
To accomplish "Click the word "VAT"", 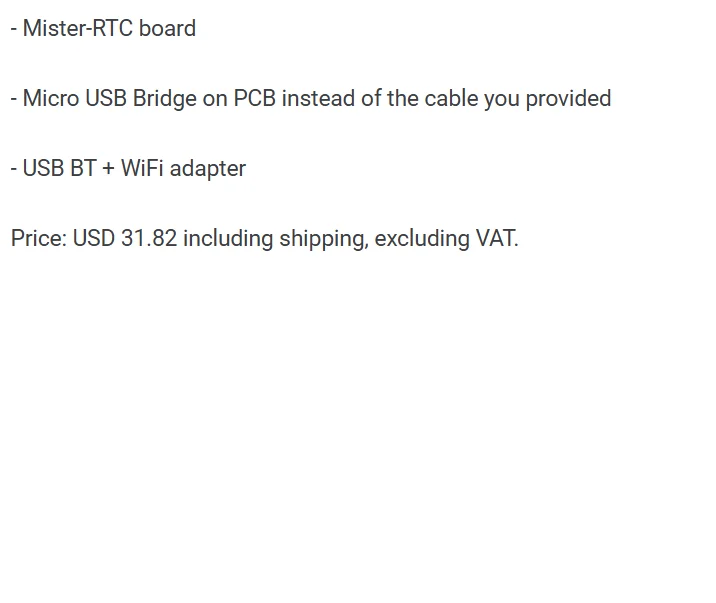I will [x=496, y=239].
